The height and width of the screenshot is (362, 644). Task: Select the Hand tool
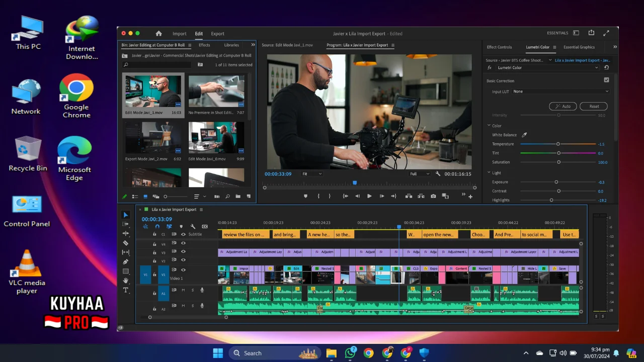[126, 281]
